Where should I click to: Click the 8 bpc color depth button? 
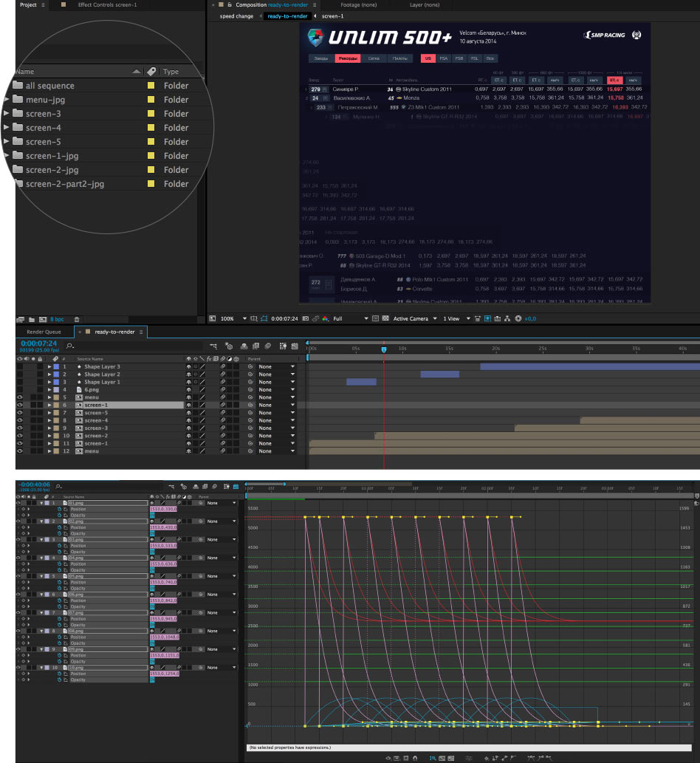[57, 319]
